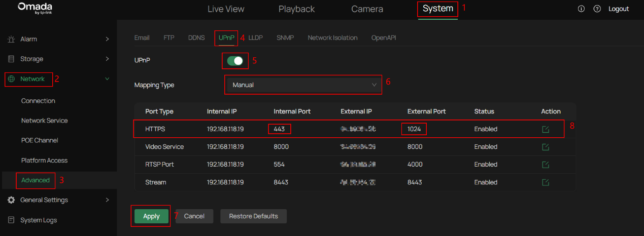The width and height of the screenshot is (644, 236).
Task: Open the LLDP sub-tab
Action: pyautogui.click(x=255, y=38)
